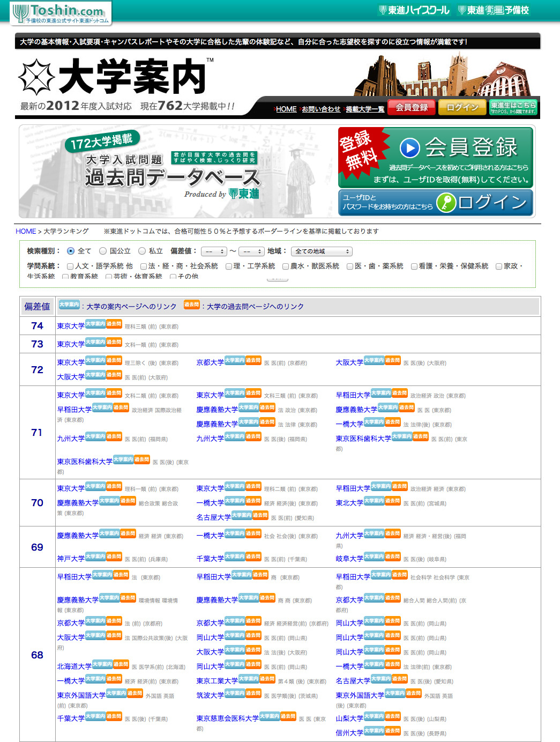Open お問い合わせ in the header navigation
The image size is (560, 742).
(321, 109)
